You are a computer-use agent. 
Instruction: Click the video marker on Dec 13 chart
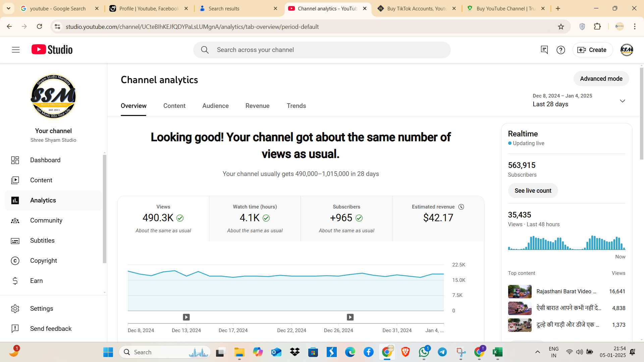pos(186,317)
